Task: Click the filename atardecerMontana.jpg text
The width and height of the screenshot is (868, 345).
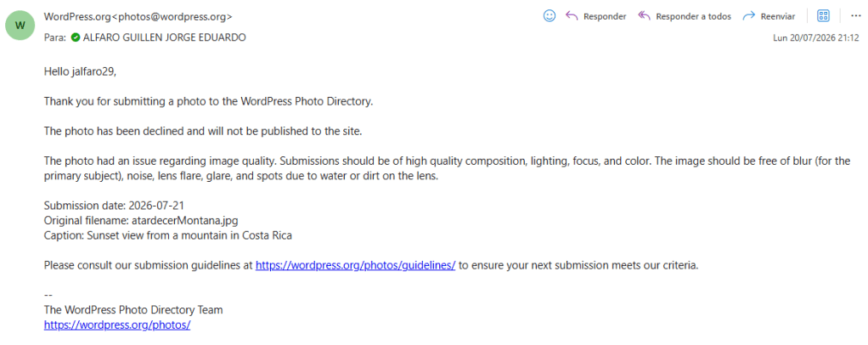Action: [x=185, y=220]
